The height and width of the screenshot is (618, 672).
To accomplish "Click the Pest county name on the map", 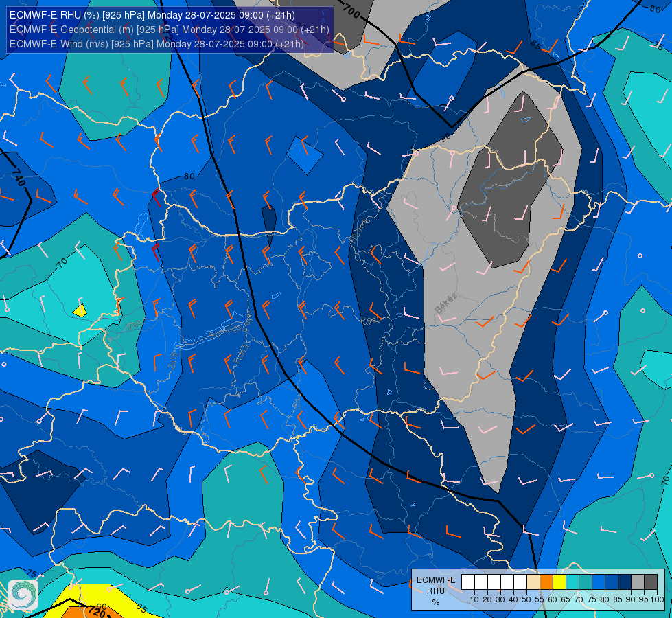I will click(370, 320).
